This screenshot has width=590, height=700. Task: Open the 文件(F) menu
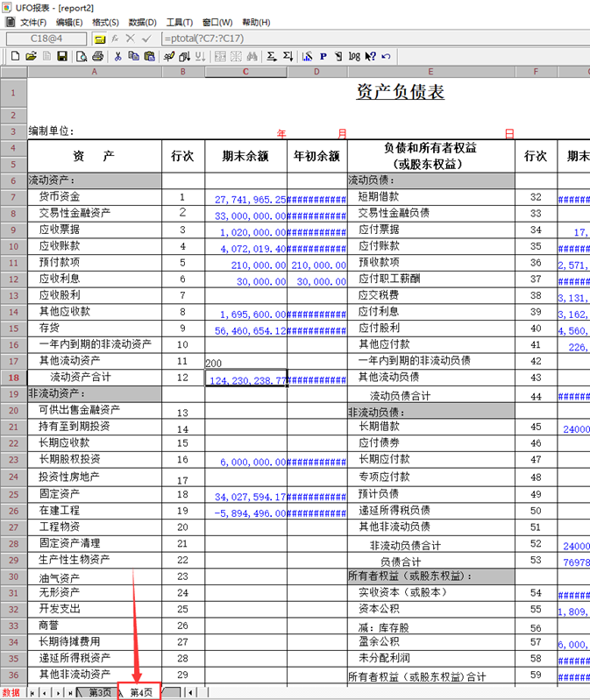(33, 22)
